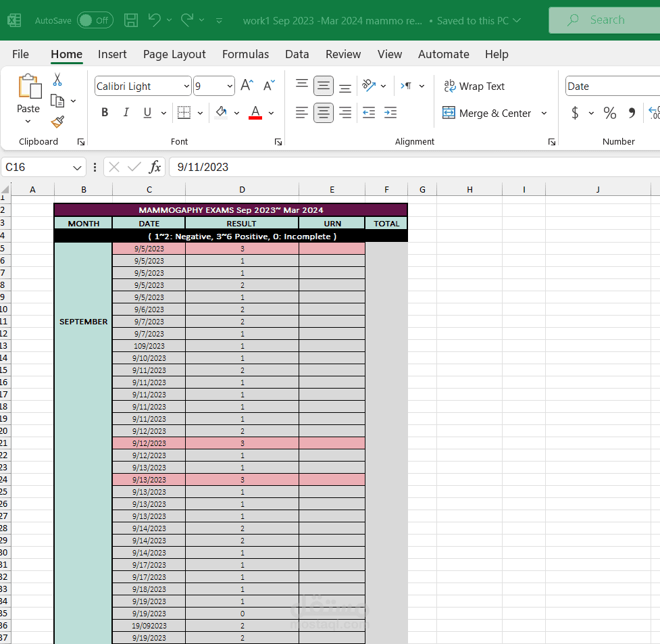Click Align Left icon
The height and width of the screenshot is (644, 660).
302,112
